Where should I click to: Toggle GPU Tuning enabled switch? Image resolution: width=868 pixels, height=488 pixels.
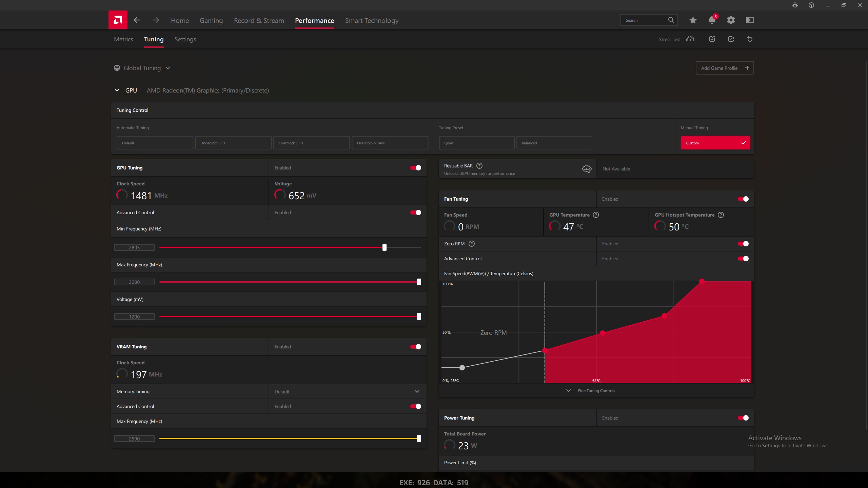pos(416,168)
